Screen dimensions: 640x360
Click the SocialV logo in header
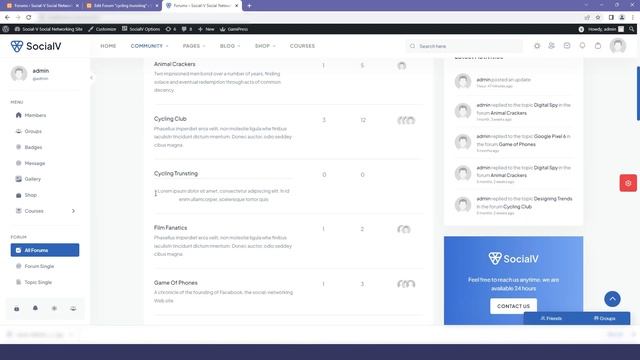36,46
